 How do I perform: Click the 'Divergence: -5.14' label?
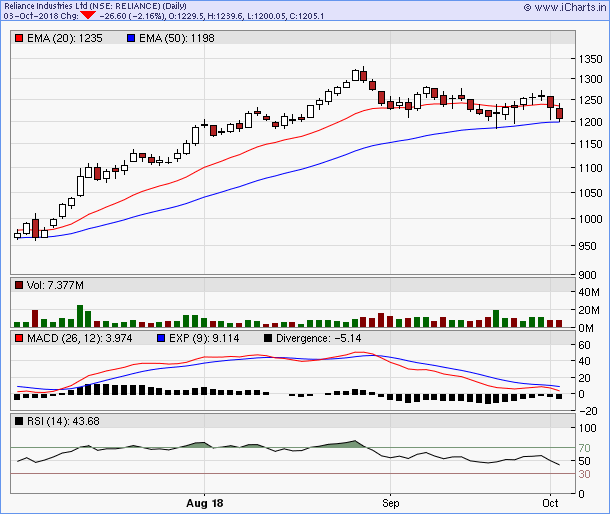point(319,338)
